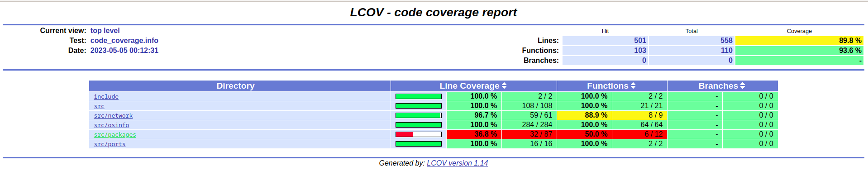Select the 108 / 108 lines cell

(529, 106)
